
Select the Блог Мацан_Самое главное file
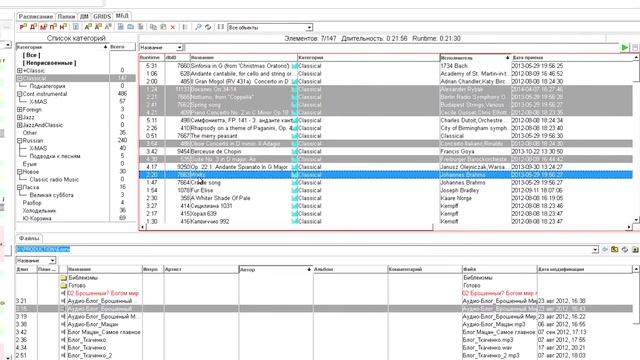click(x=324, y=332)
